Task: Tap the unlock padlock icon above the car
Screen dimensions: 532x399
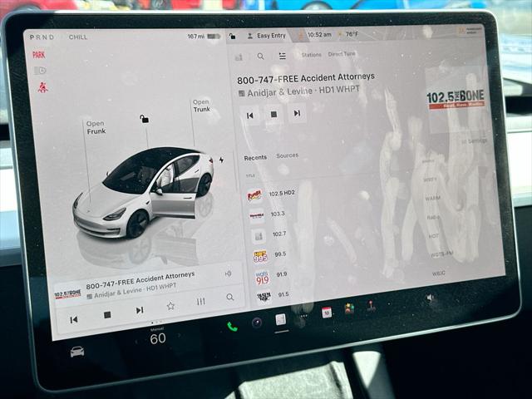Action: (145, 119)
